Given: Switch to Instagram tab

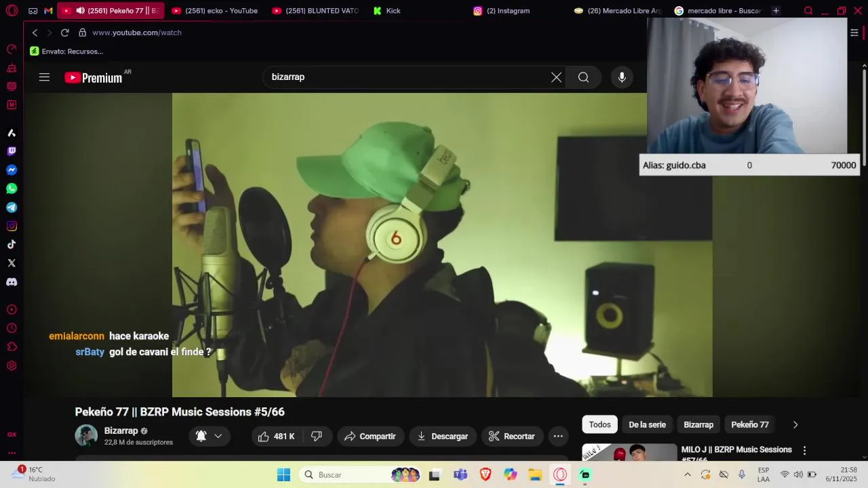Looking at the screenshot, I should 517,11.
